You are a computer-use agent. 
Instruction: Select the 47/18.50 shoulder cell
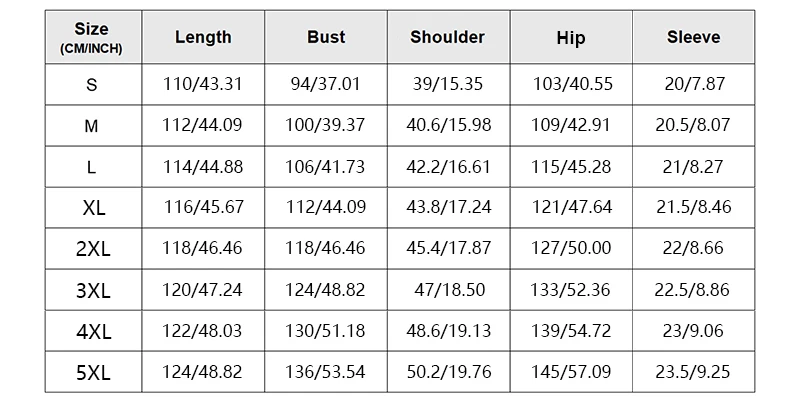pos(448,290)
